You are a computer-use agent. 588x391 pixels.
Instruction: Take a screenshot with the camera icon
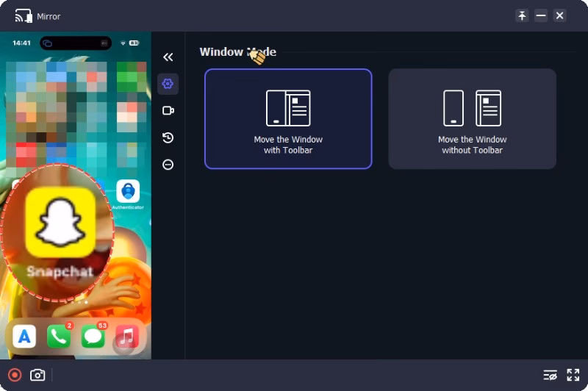[x=37, y=375]
